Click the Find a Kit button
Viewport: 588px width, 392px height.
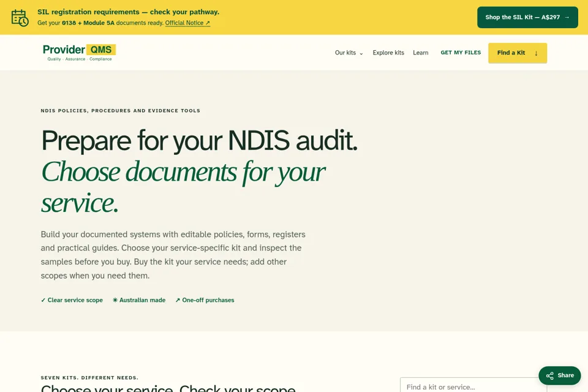tap(518, 53)
